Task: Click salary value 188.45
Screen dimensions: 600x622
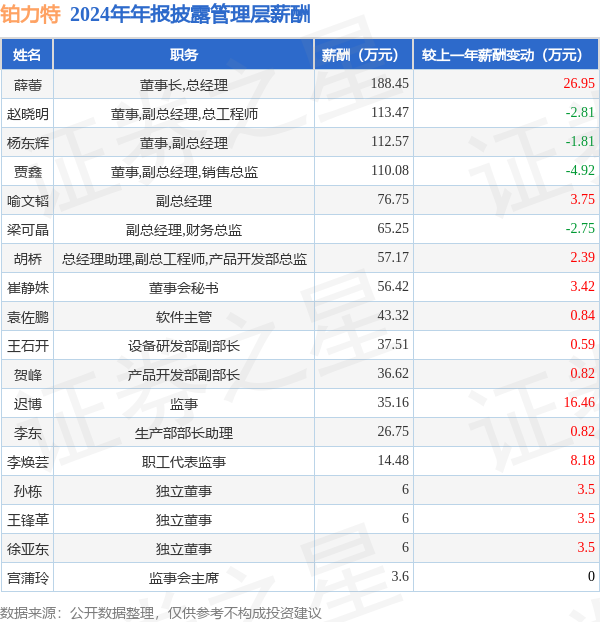Action: (390, 83)
